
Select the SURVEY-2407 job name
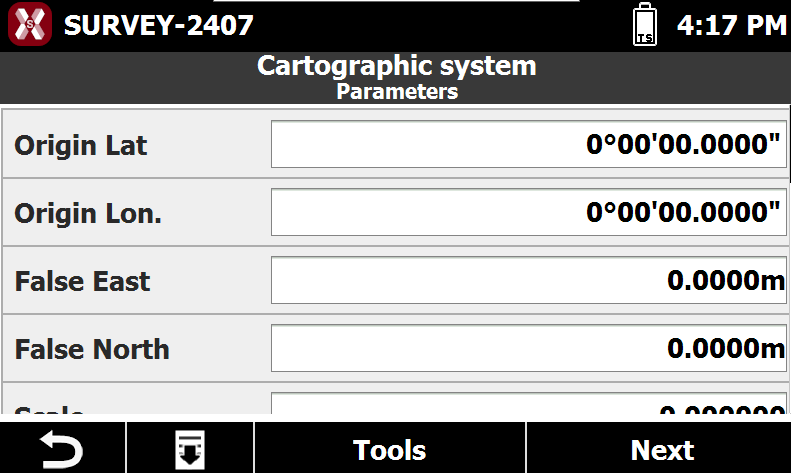pos(158,25)
